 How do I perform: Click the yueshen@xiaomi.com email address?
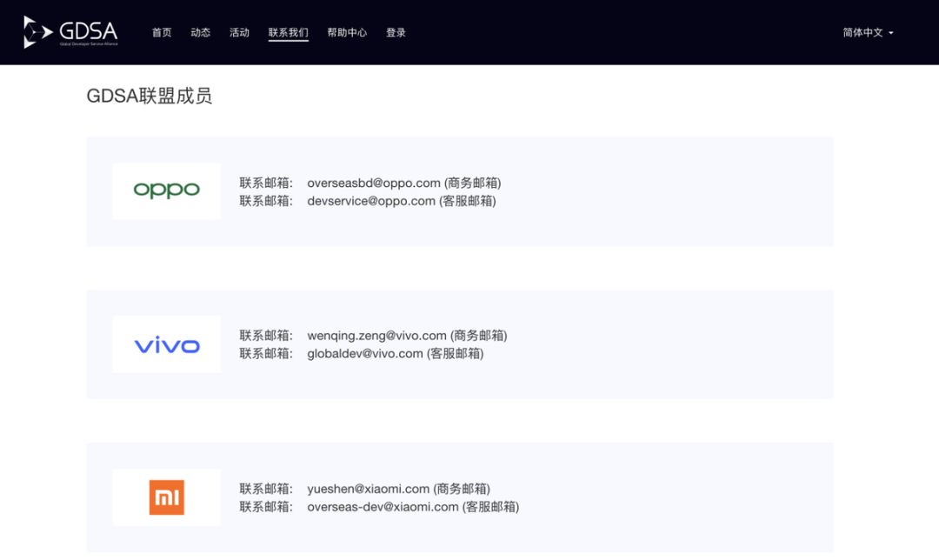click(x=369, y=489)
